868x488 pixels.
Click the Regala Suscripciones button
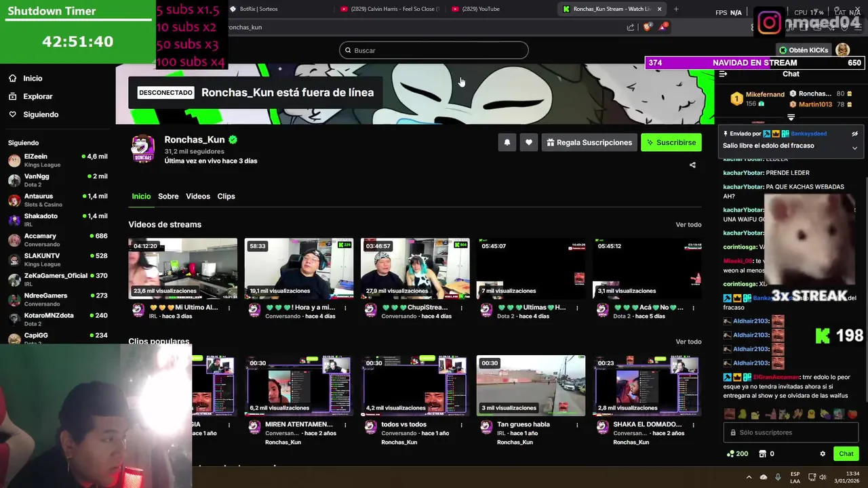(588, 142)
